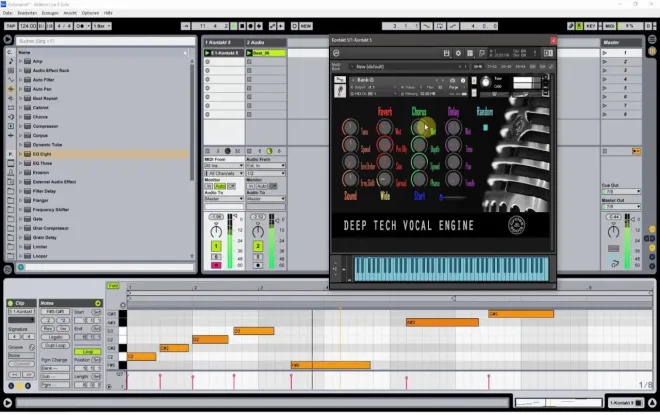Expand the Compressor folder

coord(20,126)
